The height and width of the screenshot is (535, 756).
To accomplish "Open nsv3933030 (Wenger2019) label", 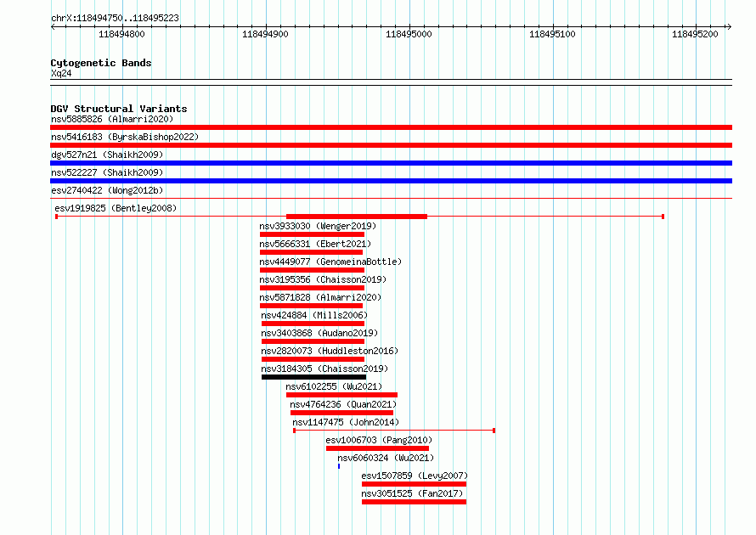I will coord(318,226).
